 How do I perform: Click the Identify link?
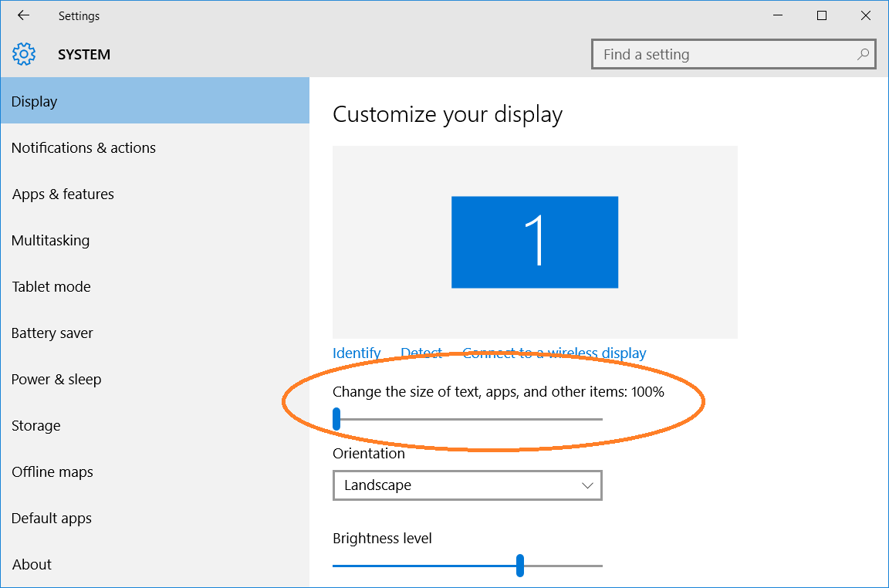[x=357, y=353]
